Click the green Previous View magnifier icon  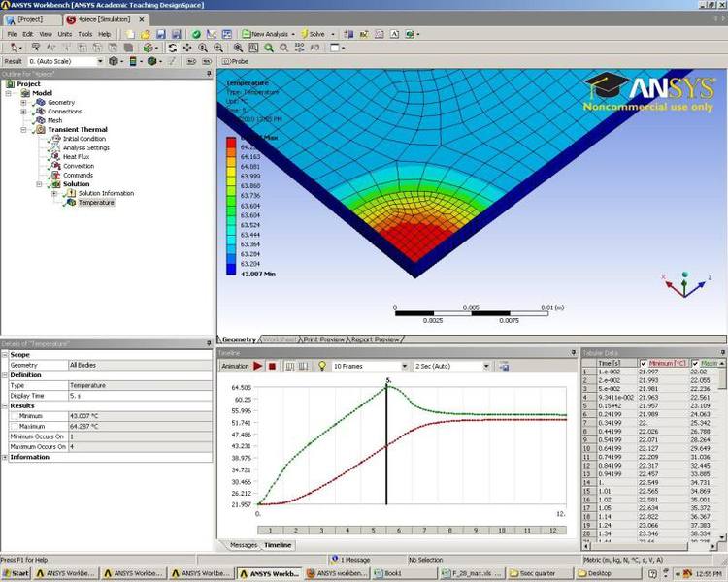pos(269,48)
